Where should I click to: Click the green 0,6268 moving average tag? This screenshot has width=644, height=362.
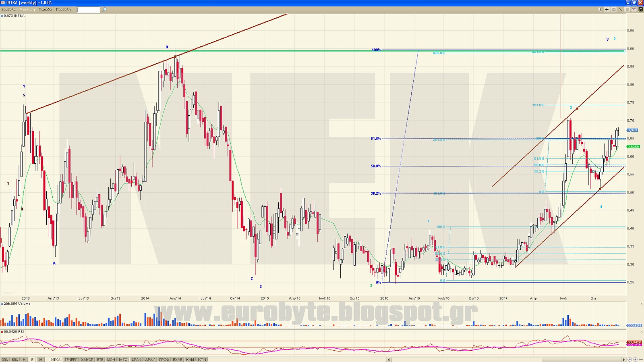point(633,146)
